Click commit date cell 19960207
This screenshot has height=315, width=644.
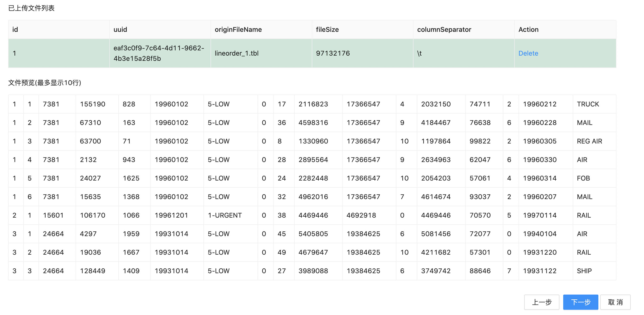point(546,197)
